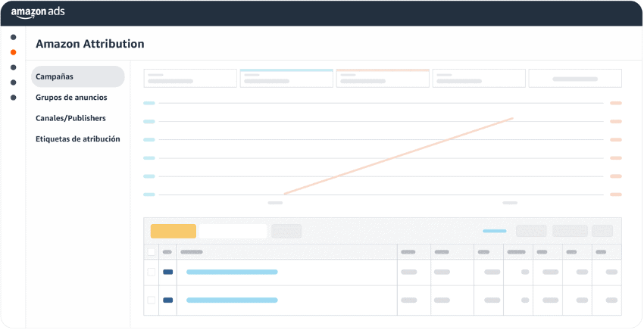The image size is (644, 330).
Task: Click the white search field beside yellow button
Action: coord(233,231)
